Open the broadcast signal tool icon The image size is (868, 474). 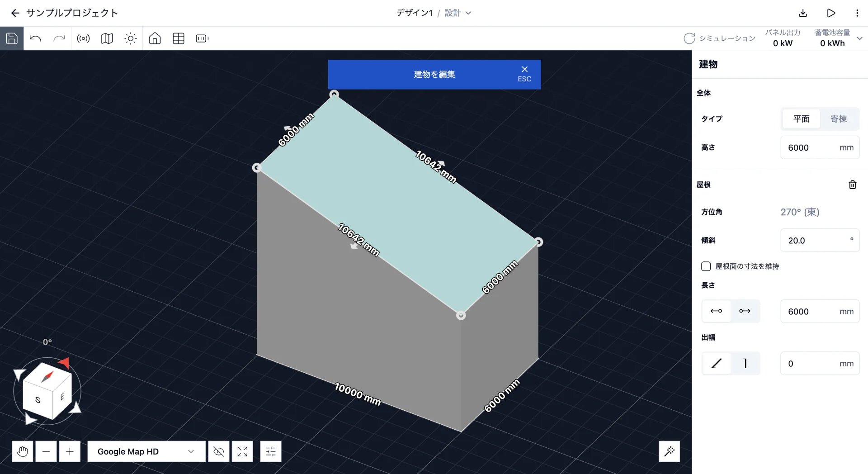coord(83,38)
